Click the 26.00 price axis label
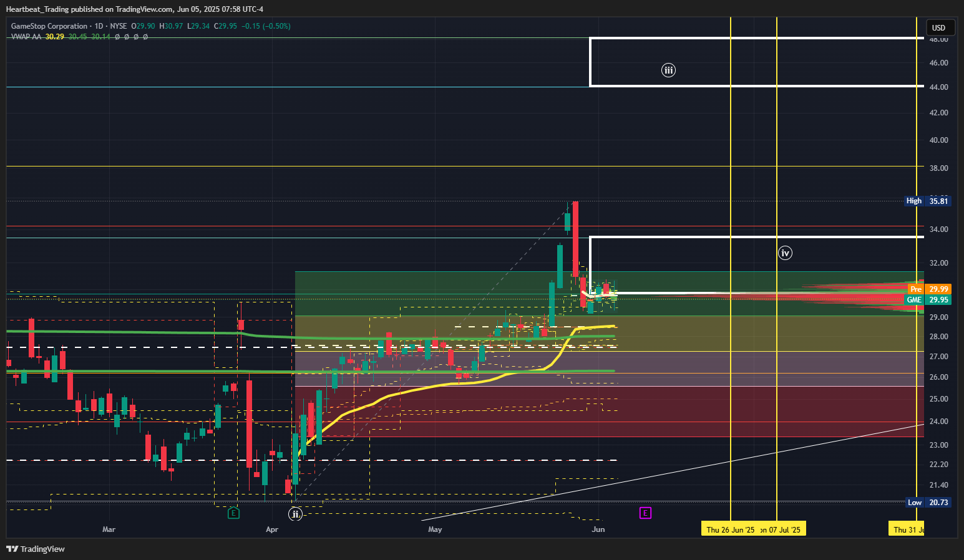Screen dimensions: 964x560 pyautogui.click(x=938, y=377)
